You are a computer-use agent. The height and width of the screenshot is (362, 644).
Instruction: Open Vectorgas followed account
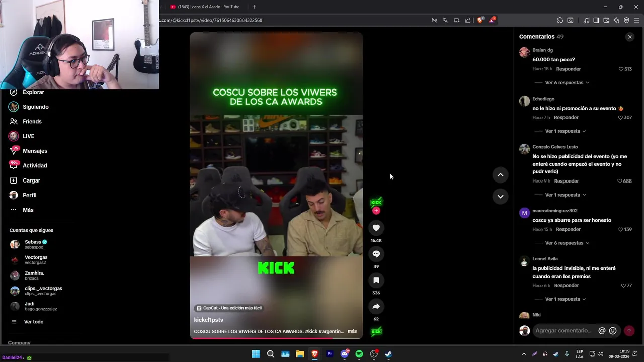click(x=36, y=260)
